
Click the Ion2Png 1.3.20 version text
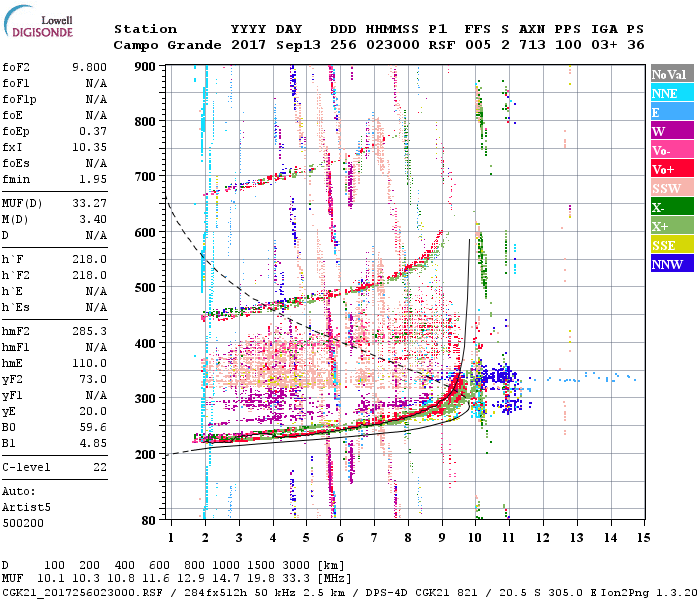[x=650, y=592]
